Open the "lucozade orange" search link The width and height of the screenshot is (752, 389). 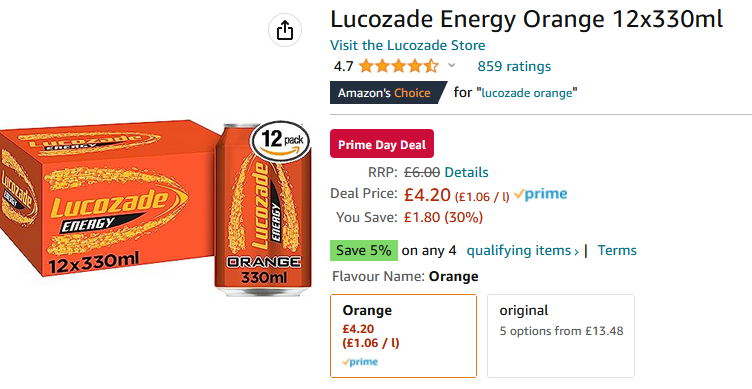527,93
